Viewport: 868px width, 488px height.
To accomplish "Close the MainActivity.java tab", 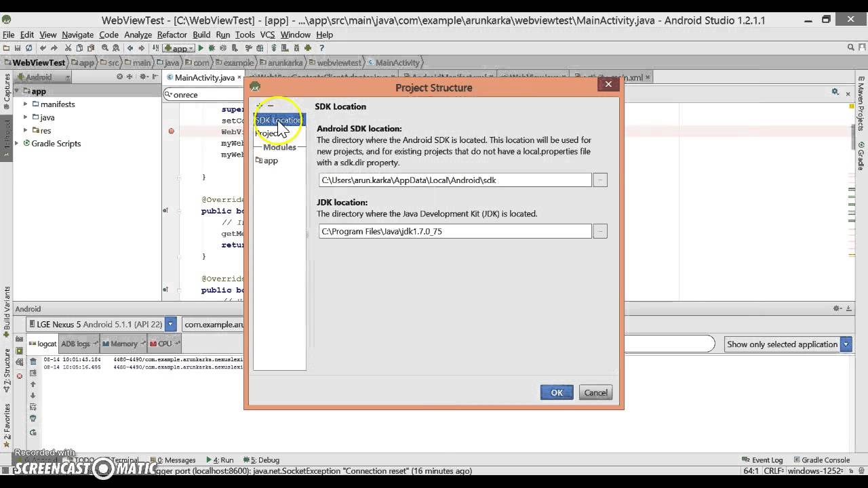I will (x=239, y=77).
